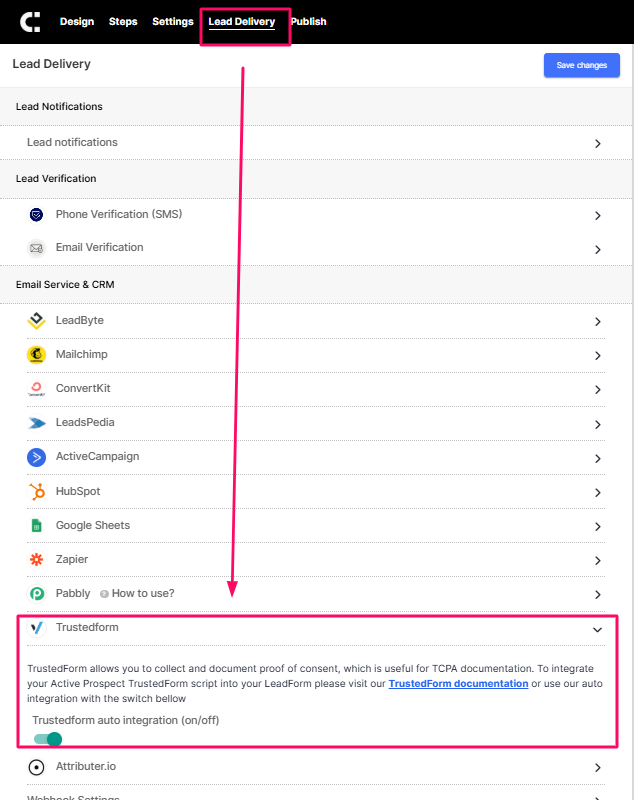The width and height of the screenshot is (634, 800).
Task: Expand the Lead notifications row arrow
Action: pos(598,144)
